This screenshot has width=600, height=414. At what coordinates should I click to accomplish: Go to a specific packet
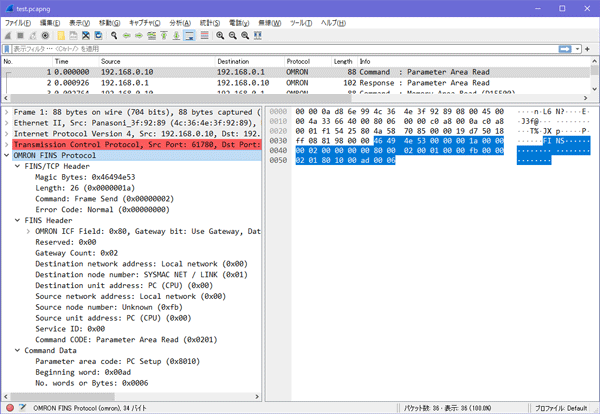tap(152, 36)
